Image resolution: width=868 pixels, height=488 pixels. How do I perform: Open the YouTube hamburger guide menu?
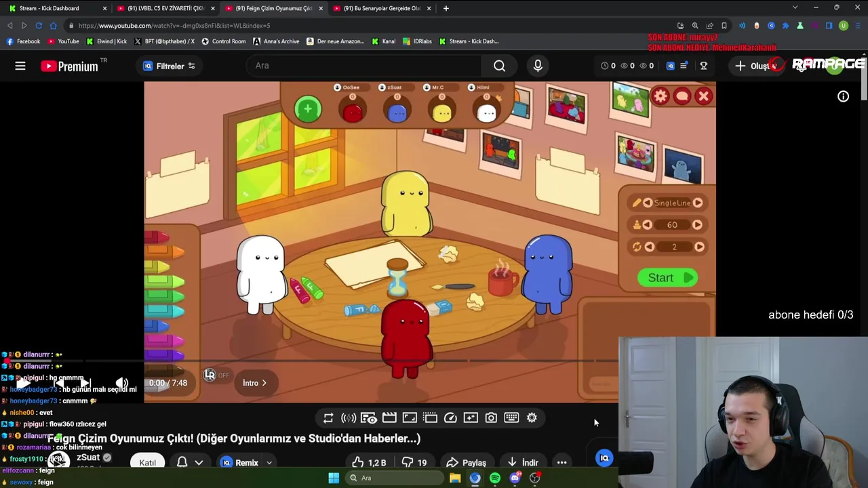(x=20, y=66)
